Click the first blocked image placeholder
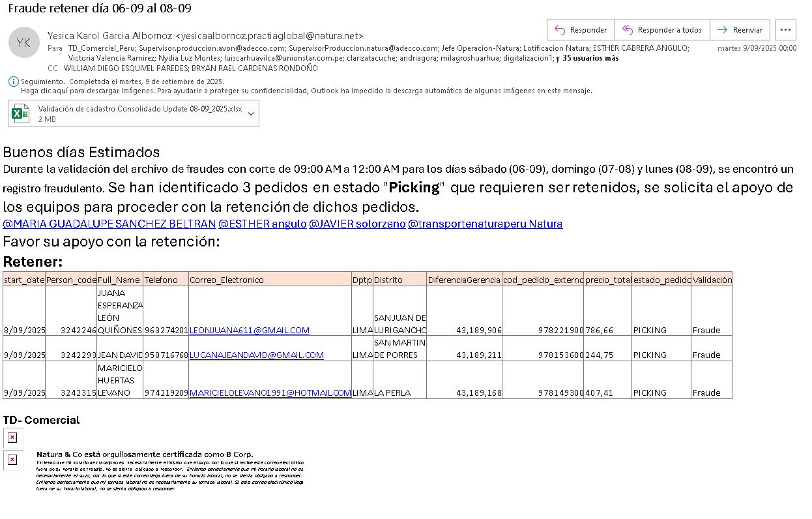This screenshot has height=519, width=812. click(x=12, y=437)
